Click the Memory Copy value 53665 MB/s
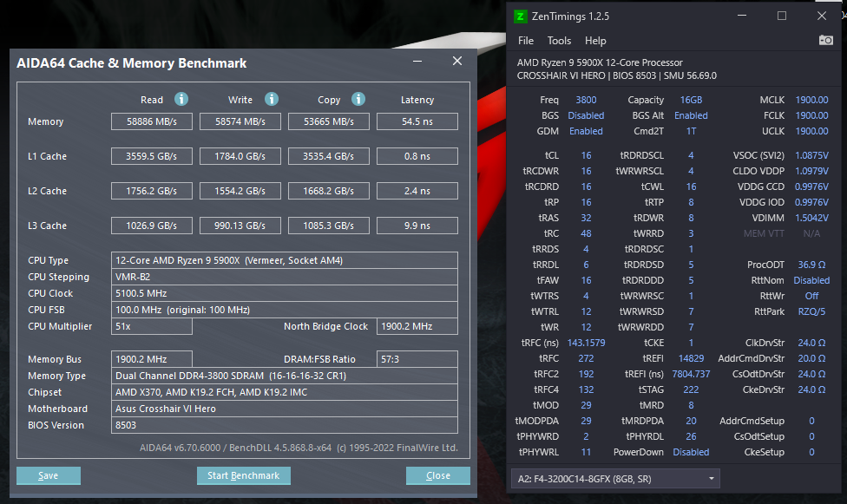The height and width of the screenshot is (504, 847). coord(329,121)
